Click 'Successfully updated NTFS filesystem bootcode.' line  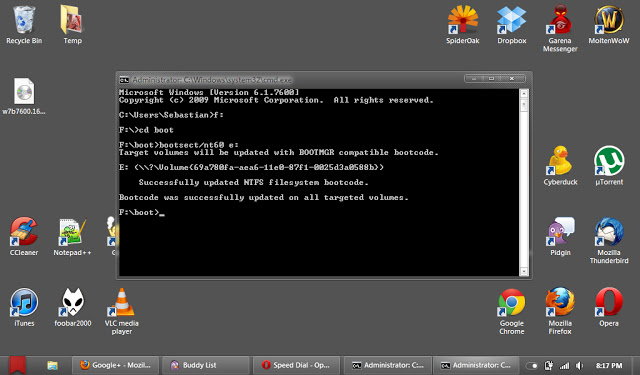point(253,182)
